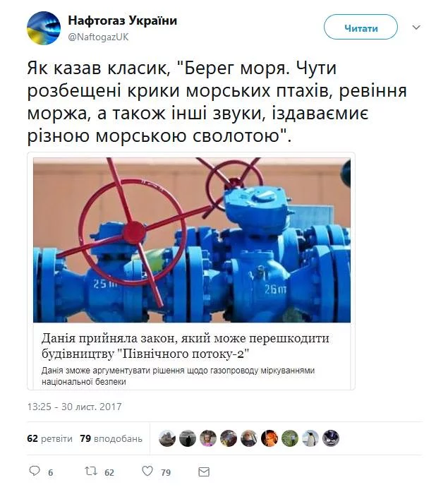The height and width of the screenshot is (492, 448).
Task: Like the tweet with the heart icon
Action: (x=147, y=471)
